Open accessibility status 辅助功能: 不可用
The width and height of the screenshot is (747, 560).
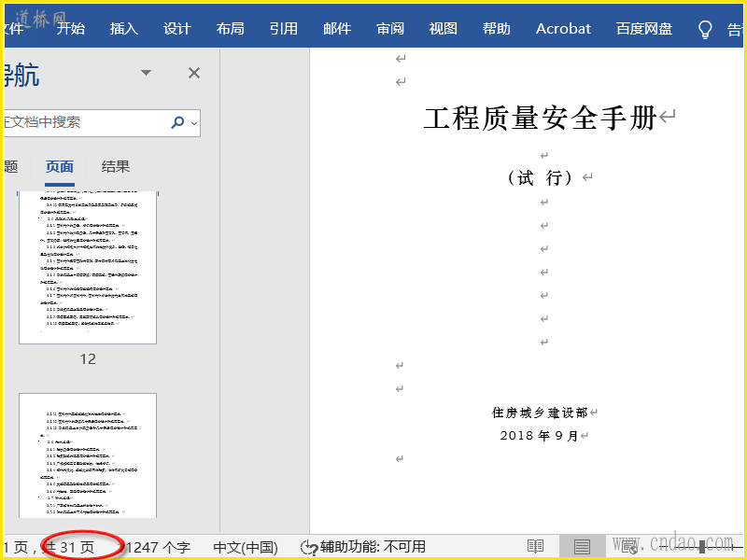(x=363, y=547)
